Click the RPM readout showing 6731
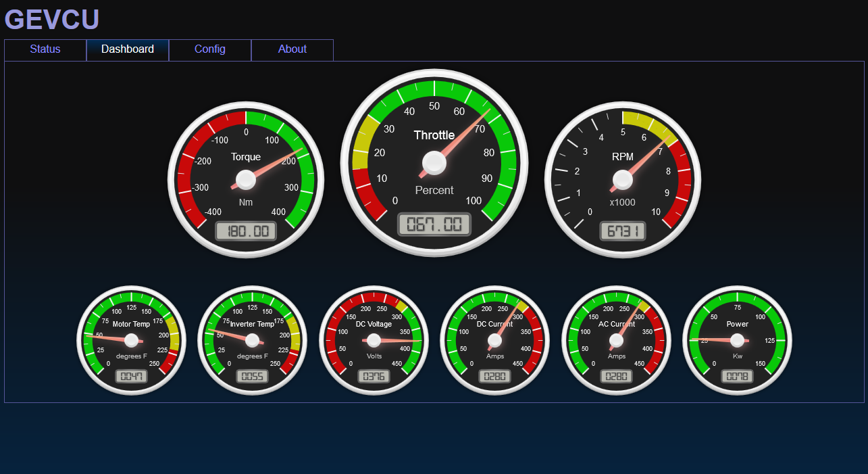Image resolution: width=868 pixels, height=474 pixels. click(621, 231)
